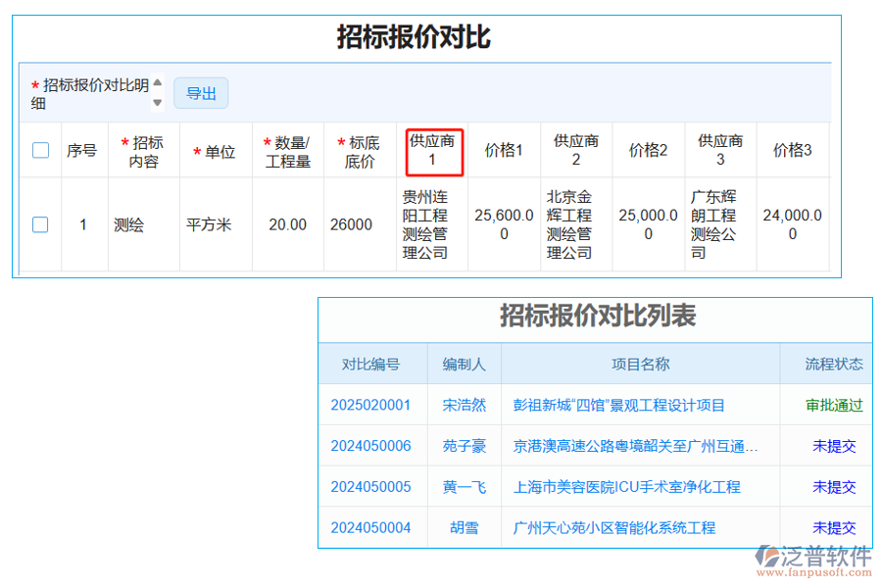882x588 pixels.
Task: Open record 2024050006
Action: click(372, 445)
